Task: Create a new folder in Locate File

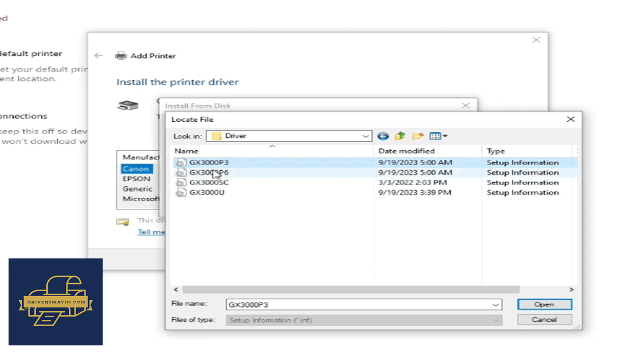Action: [x=417, y=136]
